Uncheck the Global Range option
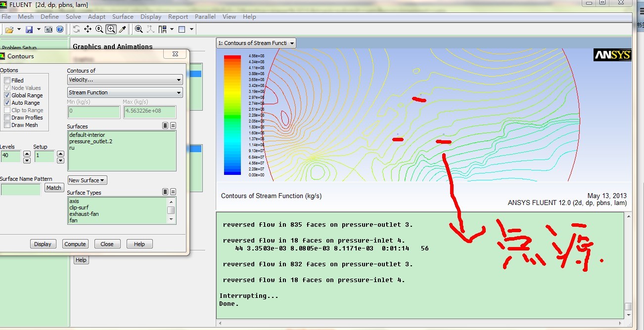Viewport: 644px width, 330px height. pos(7,95)
